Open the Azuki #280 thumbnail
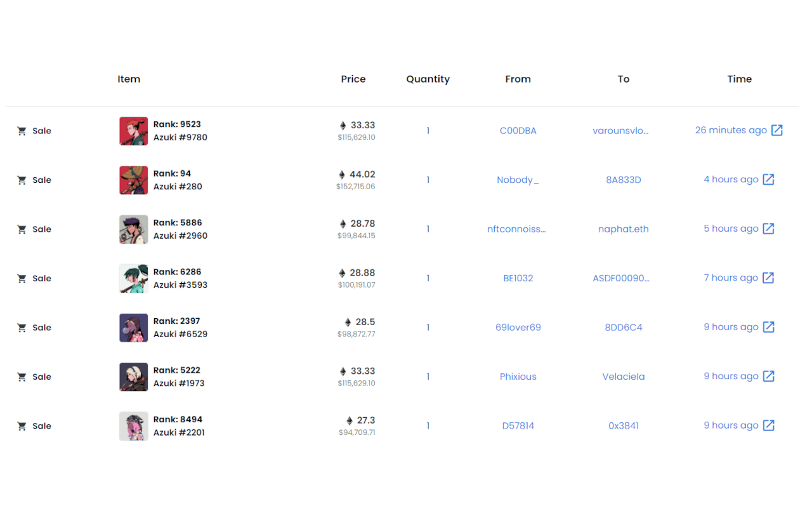The height and width of the screenshot is (508, 812). (x=134, y=180)
